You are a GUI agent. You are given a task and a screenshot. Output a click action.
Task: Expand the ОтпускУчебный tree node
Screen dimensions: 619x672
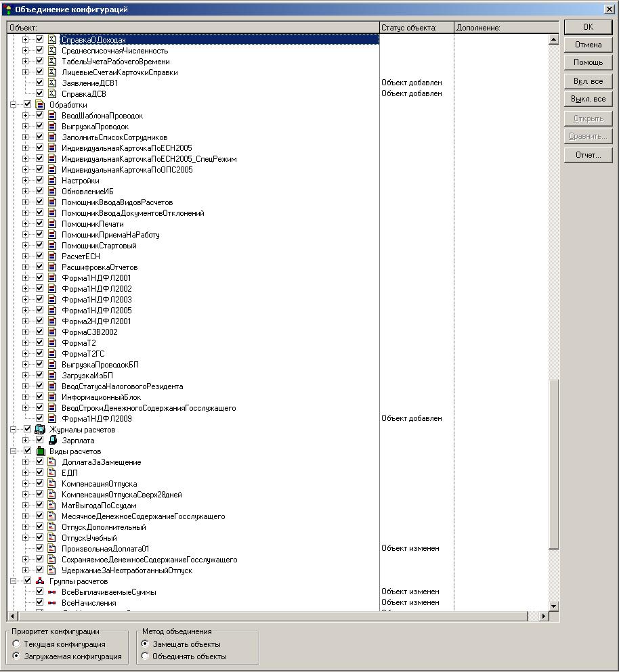tap(26, 538)
